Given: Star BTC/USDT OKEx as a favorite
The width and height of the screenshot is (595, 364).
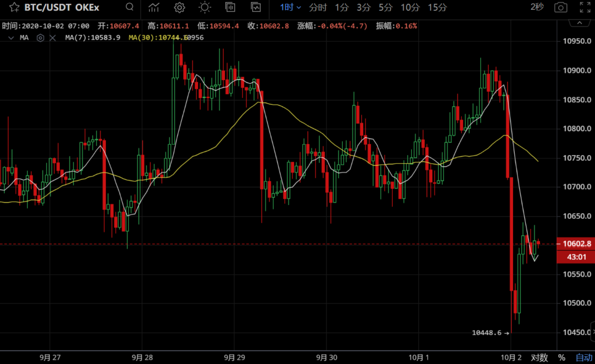Looking at the screenshot, I should tap(15, 7).
